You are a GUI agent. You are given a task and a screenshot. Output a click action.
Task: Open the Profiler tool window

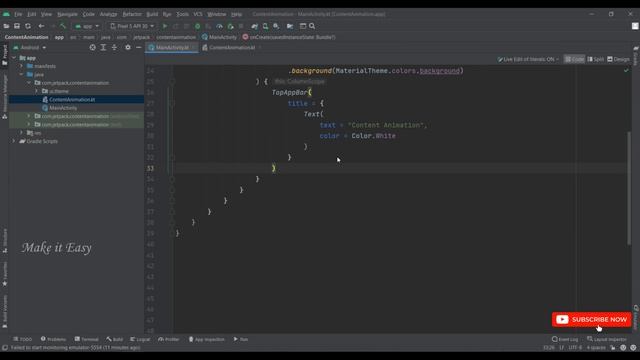pos(169,339)
